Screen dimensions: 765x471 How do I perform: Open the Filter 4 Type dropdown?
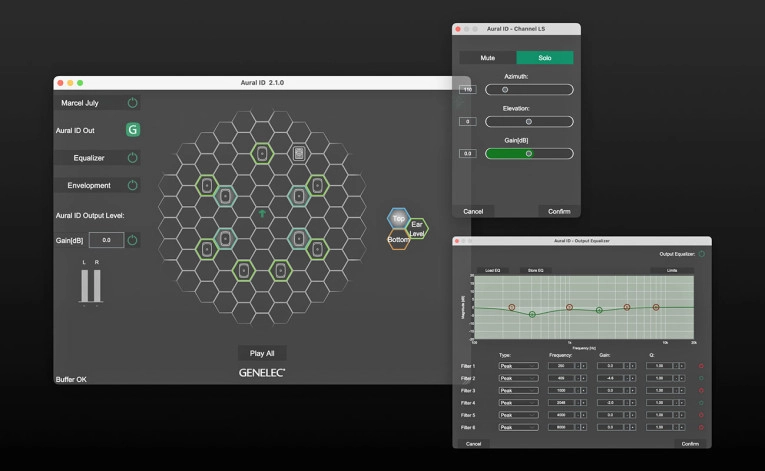coord(519,403)
